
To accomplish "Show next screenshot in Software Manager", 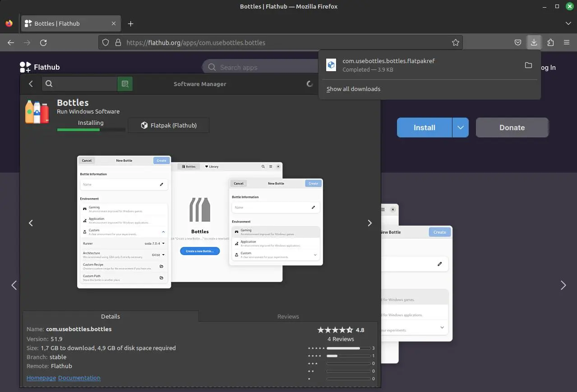I will coord(370,223).
